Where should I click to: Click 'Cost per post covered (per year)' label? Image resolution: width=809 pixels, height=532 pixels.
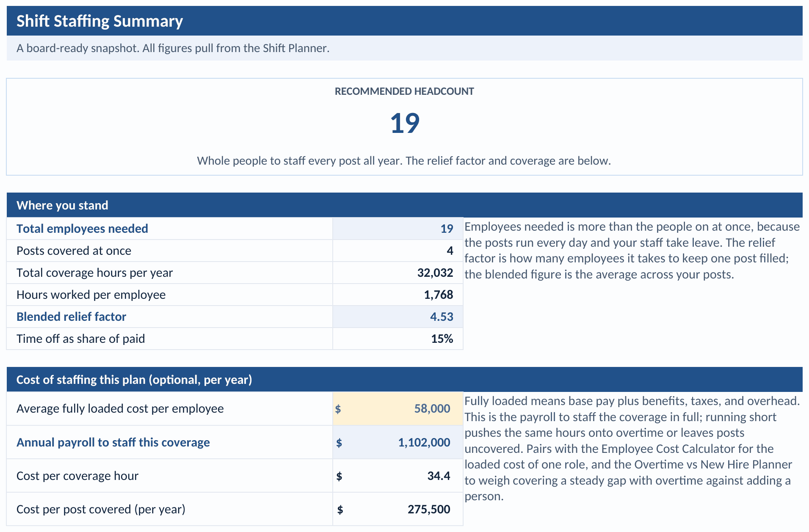(x=101, y=509)
